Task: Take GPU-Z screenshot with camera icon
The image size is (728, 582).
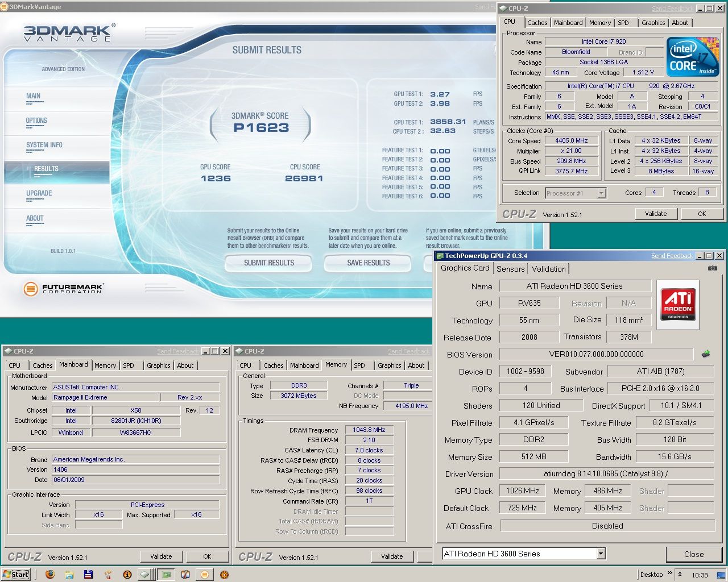Action: 712,268
